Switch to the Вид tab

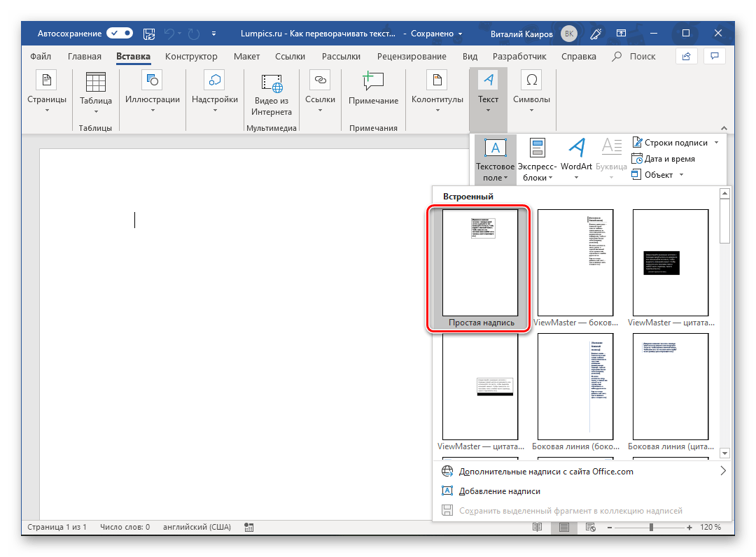click(470, 57)
